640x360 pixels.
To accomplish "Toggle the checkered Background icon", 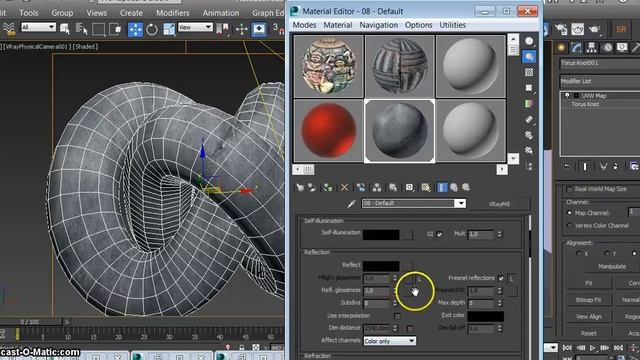I will pos(529,72).
